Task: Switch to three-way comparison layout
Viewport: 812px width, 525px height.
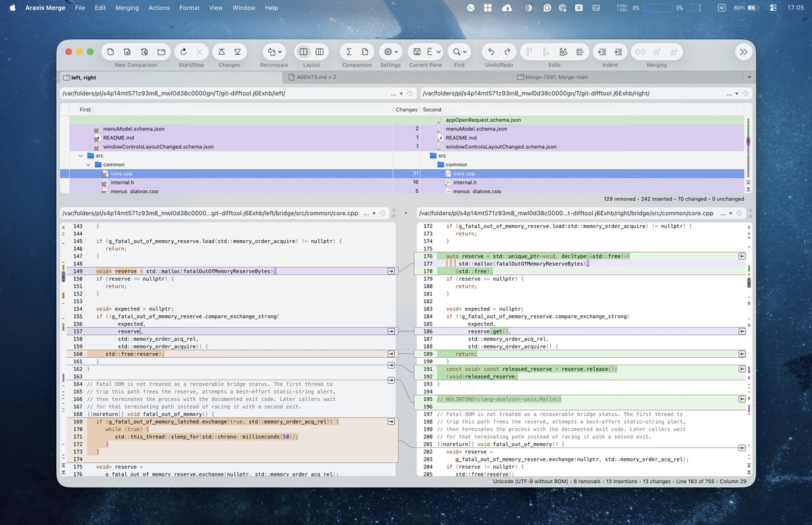Action: (320, 51)
